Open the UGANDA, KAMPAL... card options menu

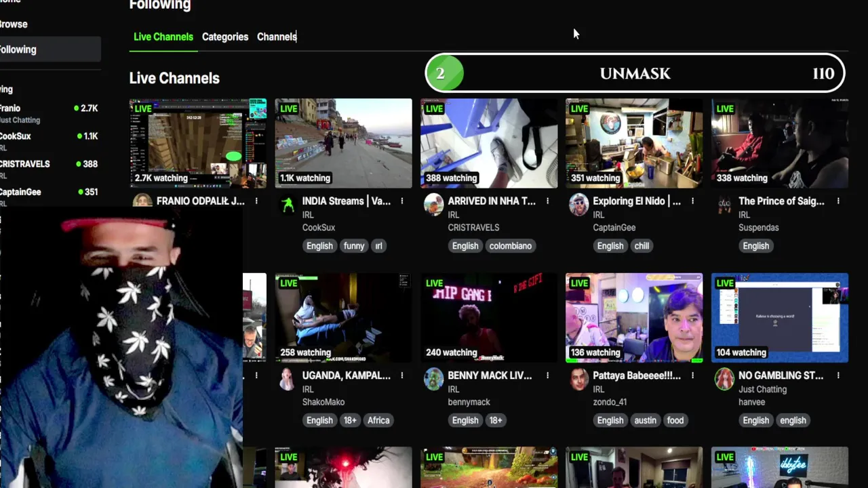(x=402, y=375)
